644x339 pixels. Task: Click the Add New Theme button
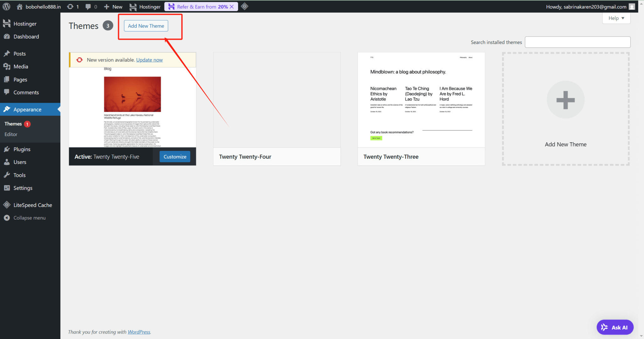click(146, 26)
